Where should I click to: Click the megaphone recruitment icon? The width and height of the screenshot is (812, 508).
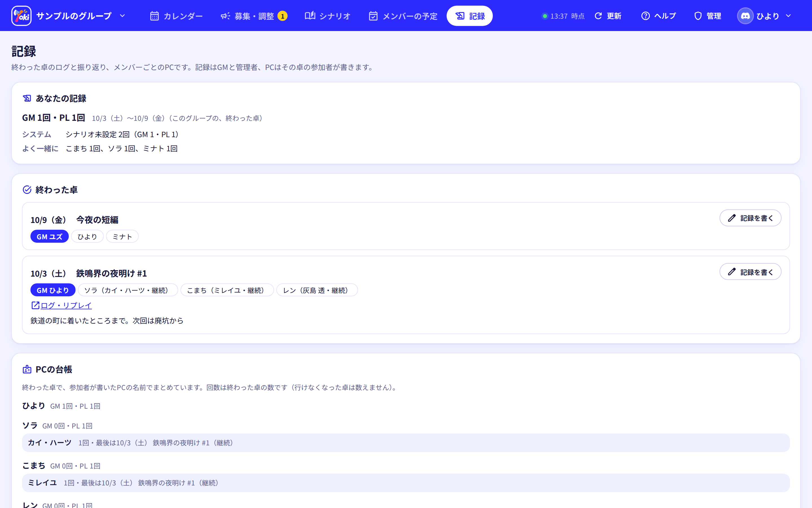225,16
